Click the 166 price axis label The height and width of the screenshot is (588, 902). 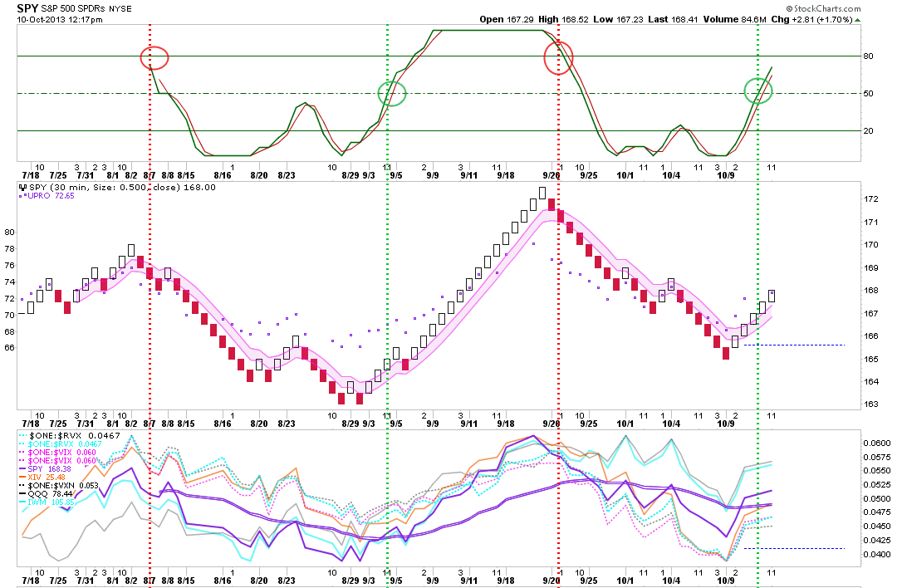pos(871,336)
